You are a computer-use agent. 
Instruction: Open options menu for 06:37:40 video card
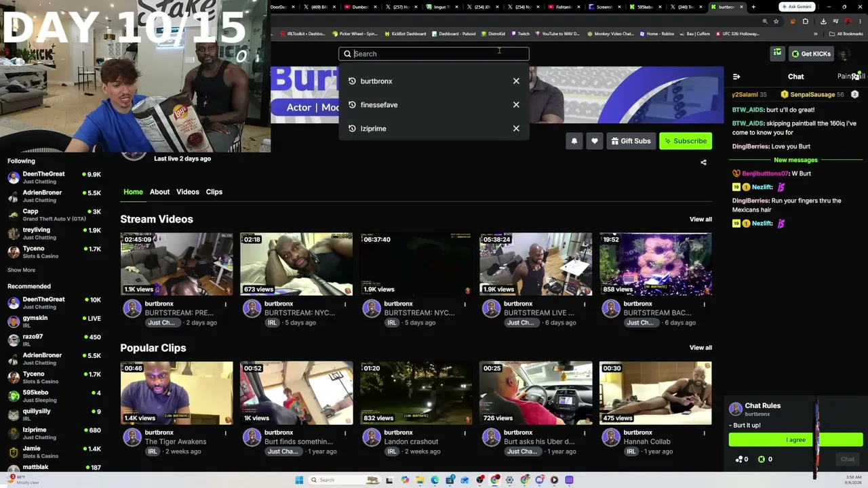pyautogui.click(x=465, y=304)
